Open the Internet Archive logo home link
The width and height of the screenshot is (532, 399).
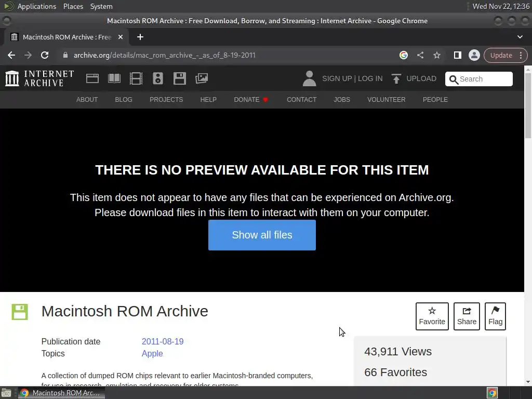(39, 78)
